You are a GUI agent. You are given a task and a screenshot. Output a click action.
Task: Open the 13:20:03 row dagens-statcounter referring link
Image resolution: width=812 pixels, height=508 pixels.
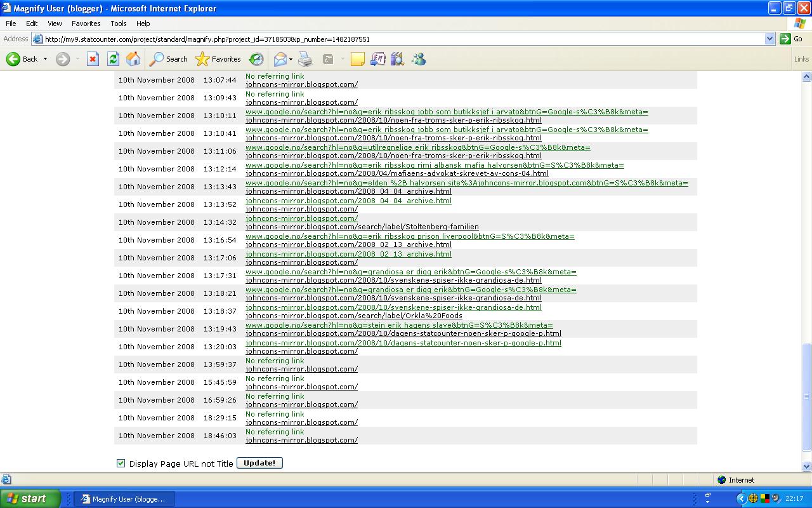(x=403, y=343)
